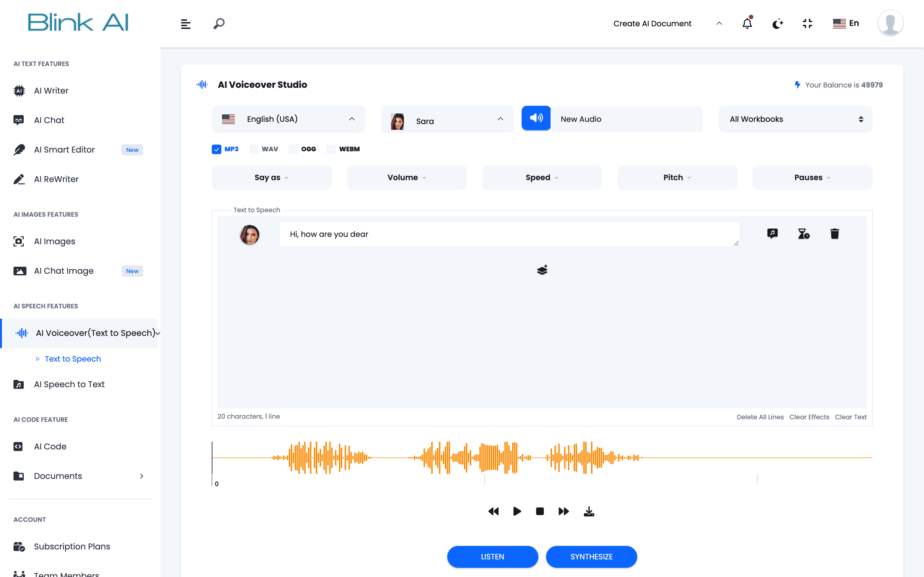Image resolution: width=924 pixels, height=577 pixels.
Task: Uncheck the MP3 format checkbox
Action: [217, 149]
